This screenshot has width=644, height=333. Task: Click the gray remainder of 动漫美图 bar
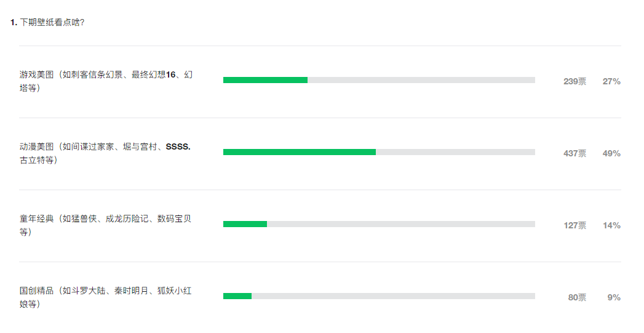click(456, 152)
